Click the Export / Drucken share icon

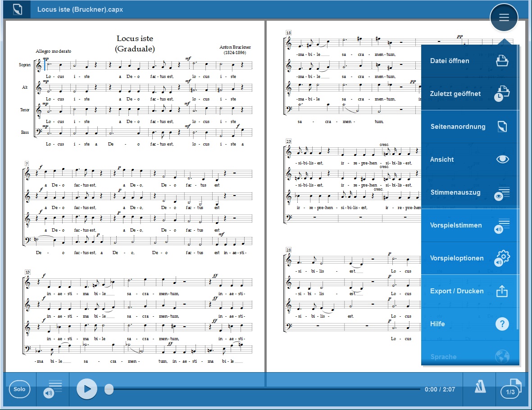point(502,292)
